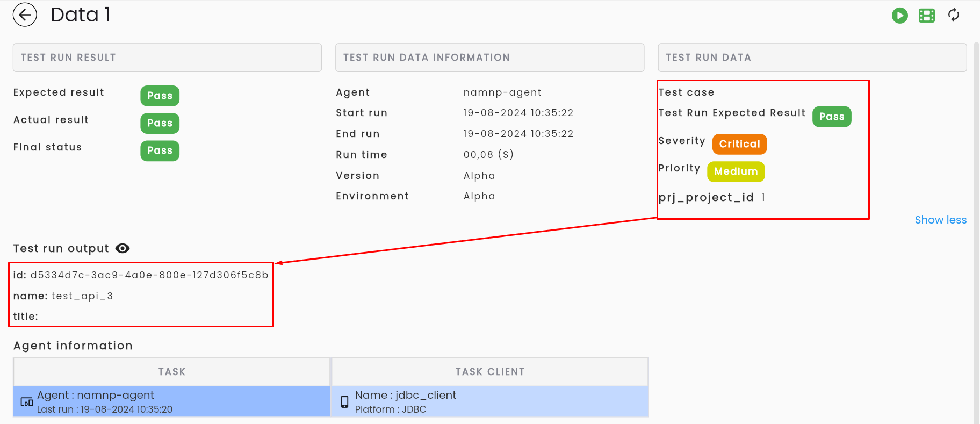The width and height of the screenshot is (980, 424).
Task: Click the Agent information heading
Action: [73, 346]
